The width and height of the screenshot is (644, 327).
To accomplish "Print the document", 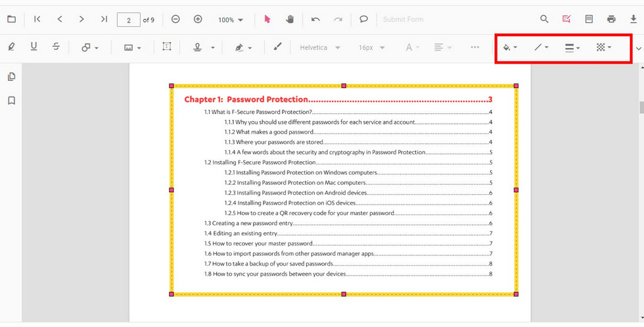I will 611,19.
